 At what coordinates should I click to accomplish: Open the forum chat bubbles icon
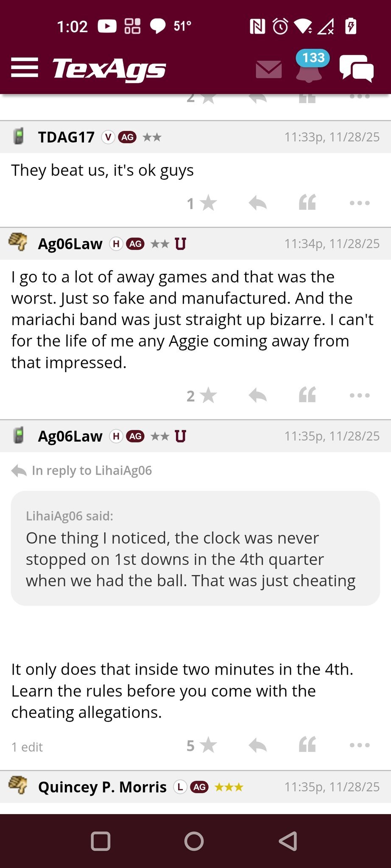[x=356, y=68]
